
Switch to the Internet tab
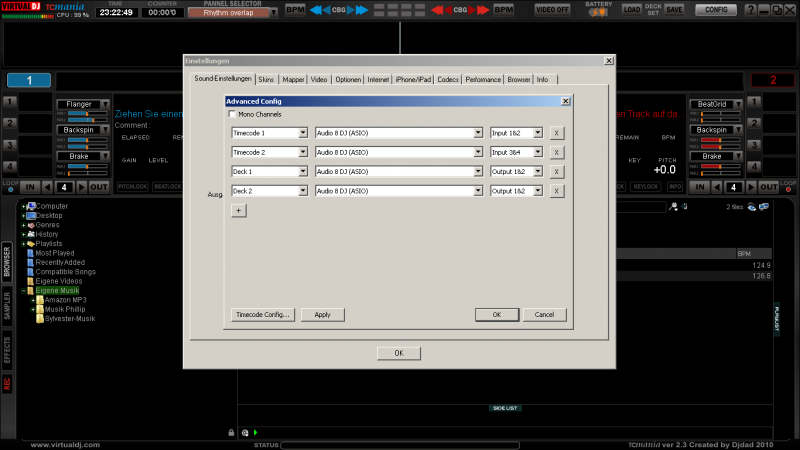click(378, 80)
